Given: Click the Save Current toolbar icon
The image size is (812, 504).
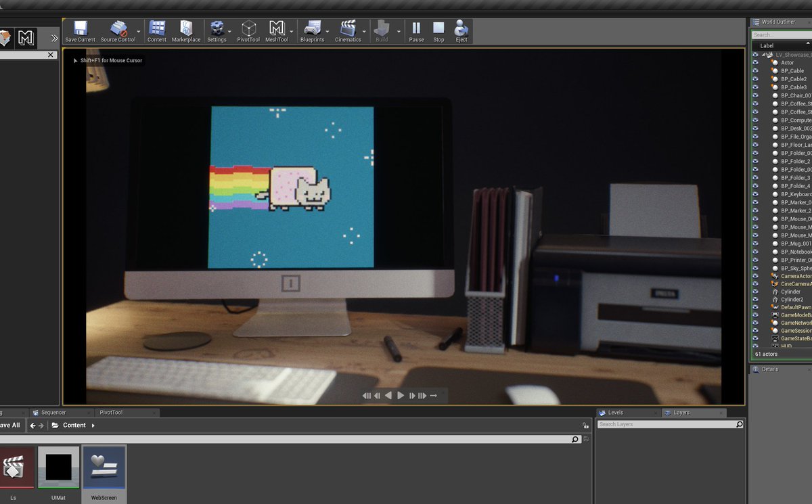Looking at the screenshot, I should click(x=81, y=31).
